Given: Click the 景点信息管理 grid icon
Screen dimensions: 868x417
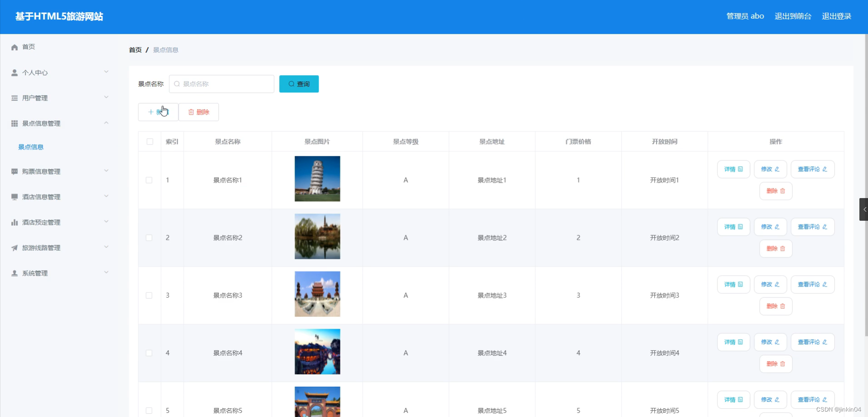Looking at the screenshot, I should click(x=15, y=123).
